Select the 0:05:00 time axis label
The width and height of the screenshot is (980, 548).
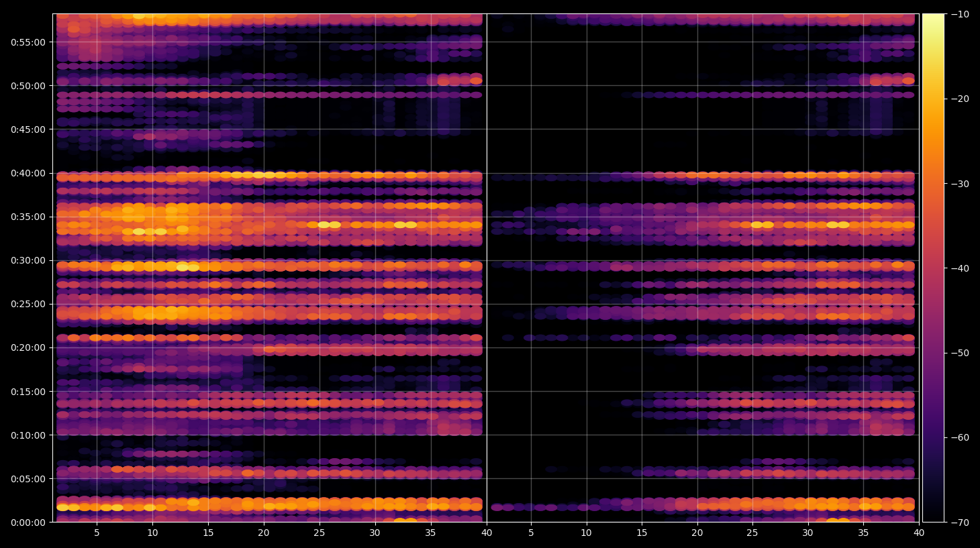click(28, 479)
